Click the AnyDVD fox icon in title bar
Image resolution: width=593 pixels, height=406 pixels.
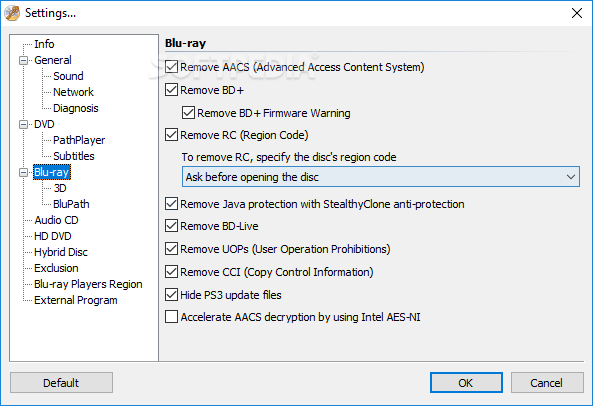[12, 13]
